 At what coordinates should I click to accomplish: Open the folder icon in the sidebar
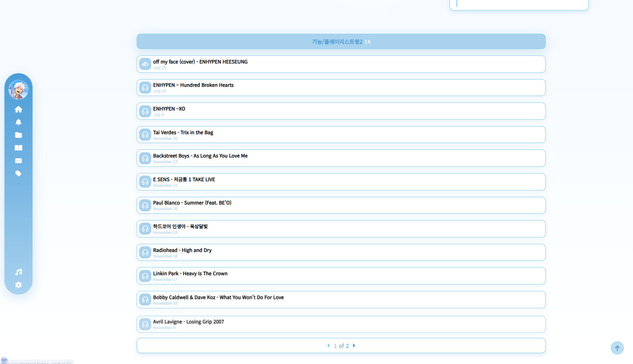click(18, 135)
